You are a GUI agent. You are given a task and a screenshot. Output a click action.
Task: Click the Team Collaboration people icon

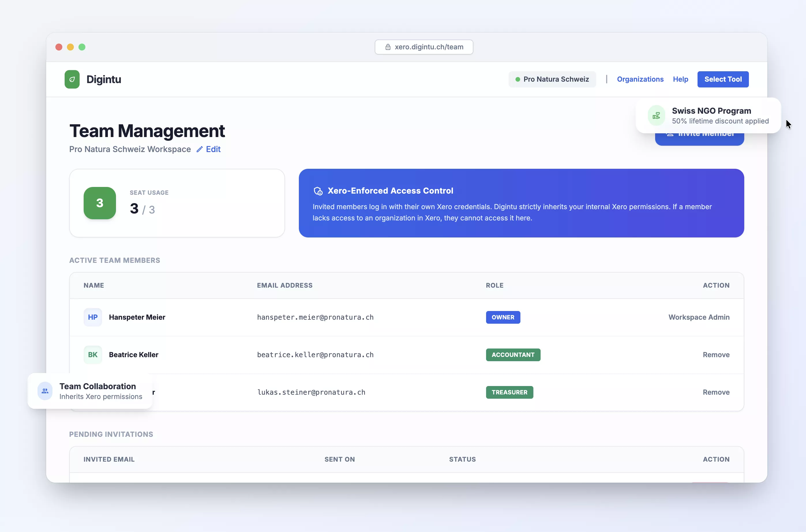point(45,391)
